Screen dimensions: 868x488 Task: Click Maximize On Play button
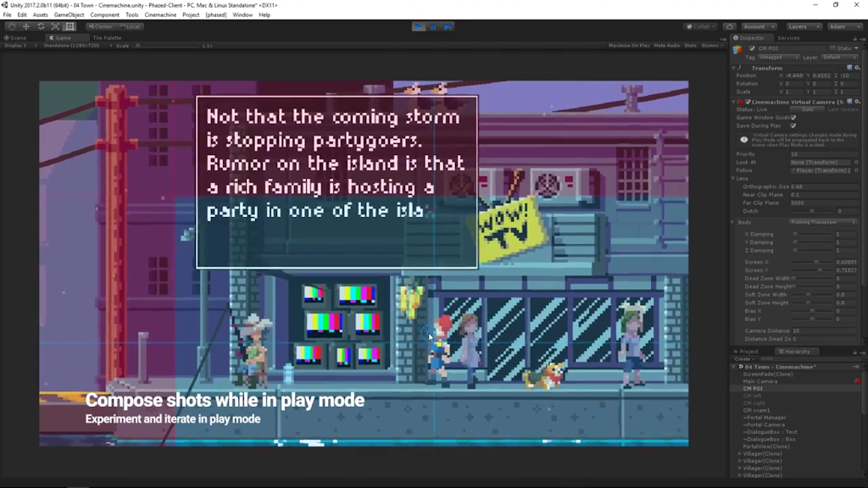pos(629,45)
